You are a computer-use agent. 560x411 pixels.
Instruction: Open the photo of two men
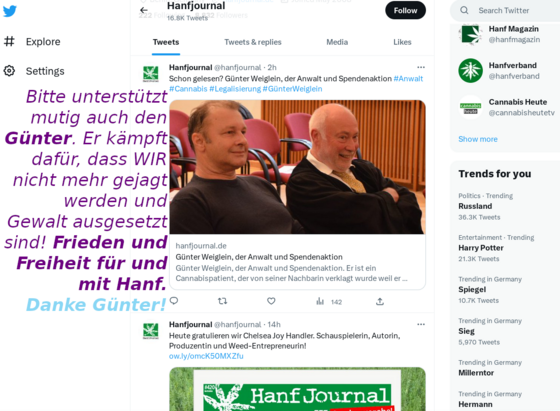[297, 167]
